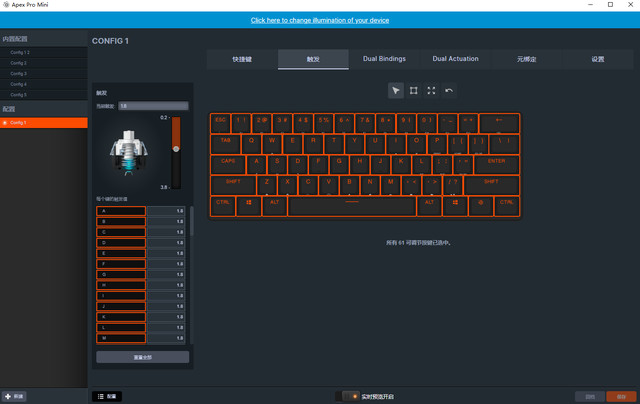The image size is (640, 404).
Task: Click the reset all button under key list
Action: (142, 357)
